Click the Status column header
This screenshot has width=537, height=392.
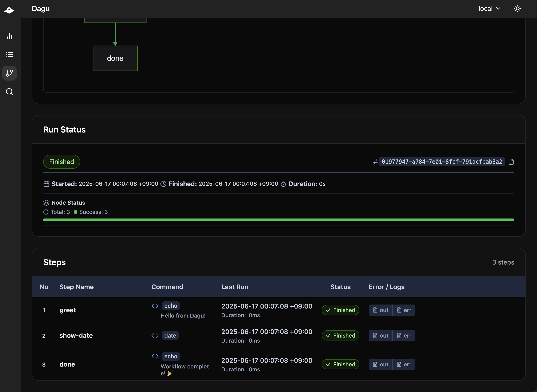(x=340, y=287)
